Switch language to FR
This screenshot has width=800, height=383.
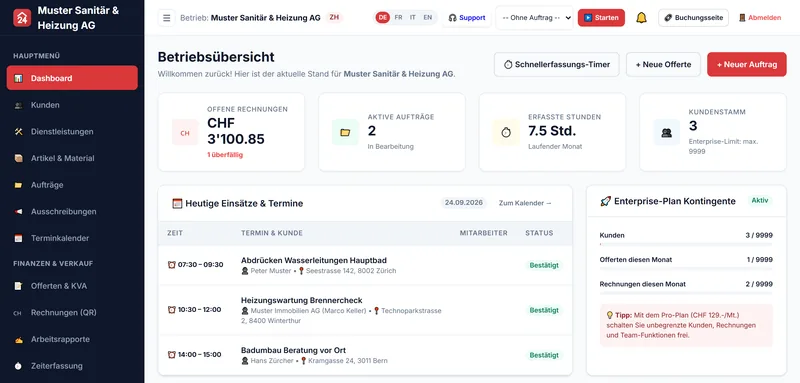[398, 17]
